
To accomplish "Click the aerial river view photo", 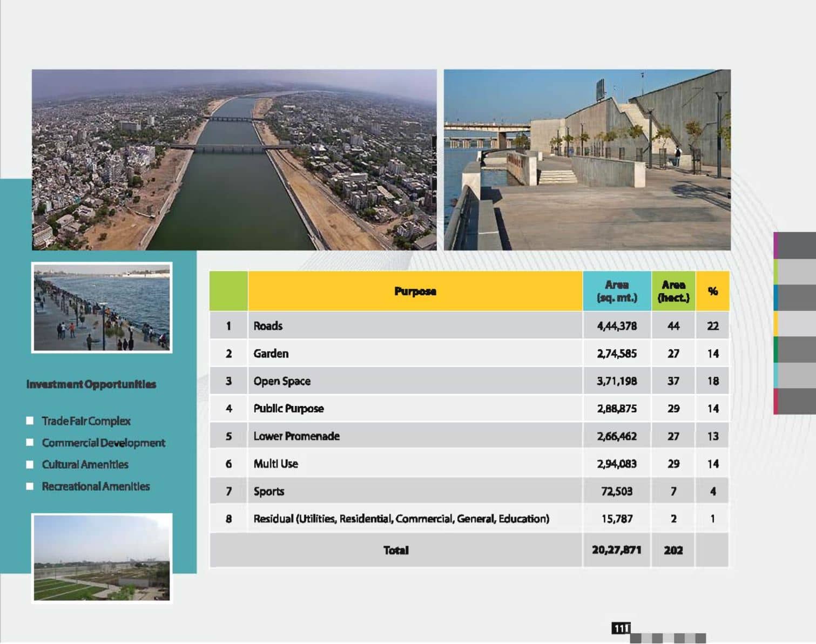I will (234, 160).
